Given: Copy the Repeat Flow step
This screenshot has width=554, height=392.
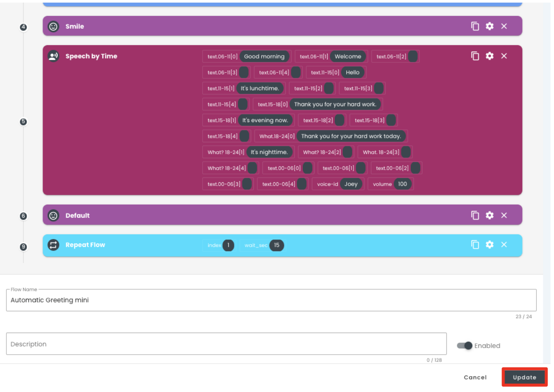Looking at the screenshot, I should pos(475,245).
